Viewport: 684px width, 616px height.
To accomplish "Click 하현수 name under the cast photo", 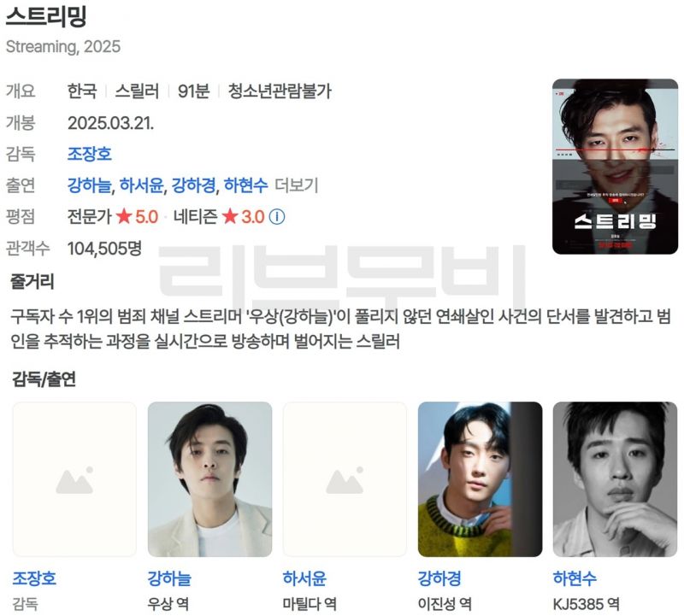I will point(575,578).
